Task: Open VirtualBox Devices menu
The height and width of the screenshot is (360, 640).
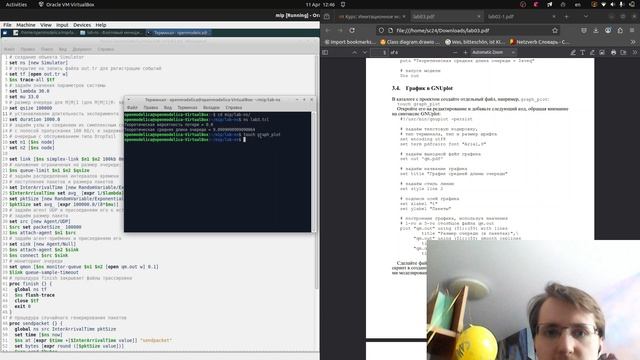Action: point(82,25)
